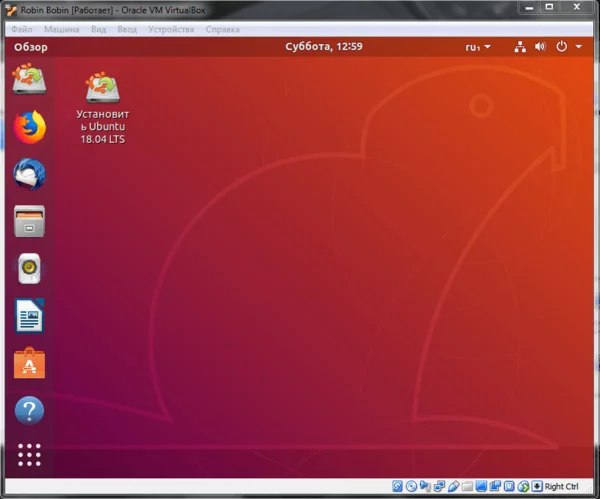
Task: Click the Ubuntu installer icon in dock
Action: pos(29,79)
